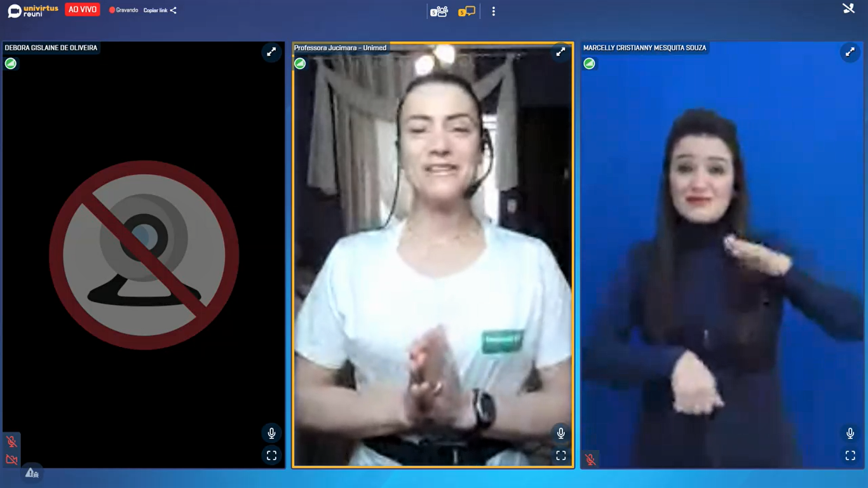Click the red muted microphone icon on Debora's tile
Viewport: 868px width, 488px height.
[x=11, y=442]
